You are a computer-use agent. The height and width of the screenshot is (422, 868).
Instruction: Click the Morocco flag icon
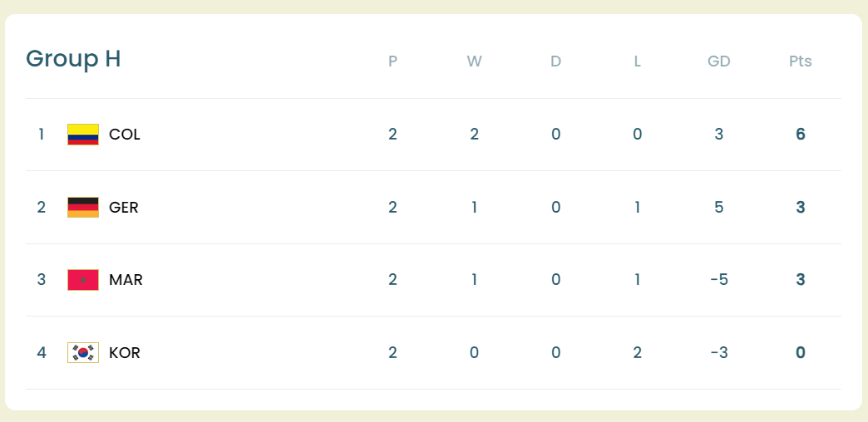[83, 280]
